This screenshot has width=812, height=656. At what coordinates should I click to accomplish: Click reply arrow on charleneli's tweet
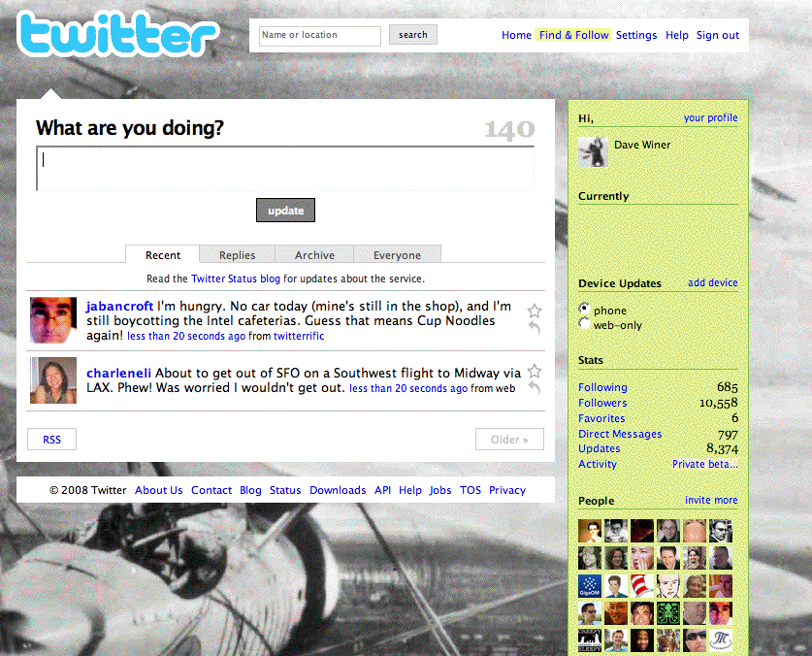(x=535, y=387)
